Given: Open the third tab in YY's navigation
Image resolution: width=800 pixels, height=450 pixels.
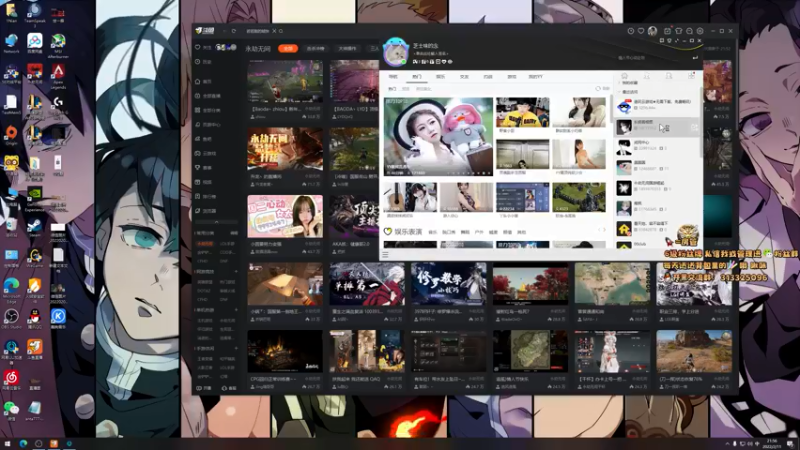Looking at the screenshot, I should click(x=440, y=77).
